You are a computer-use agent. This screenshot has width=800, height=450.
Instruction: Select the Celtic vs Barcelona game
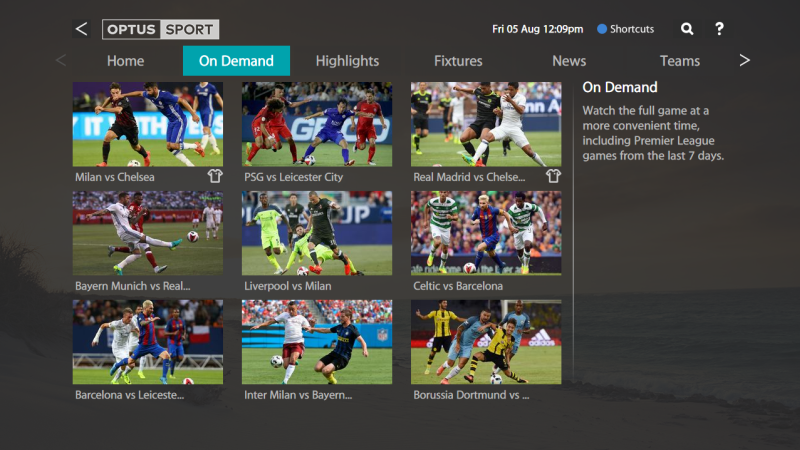tap(486, 233)
